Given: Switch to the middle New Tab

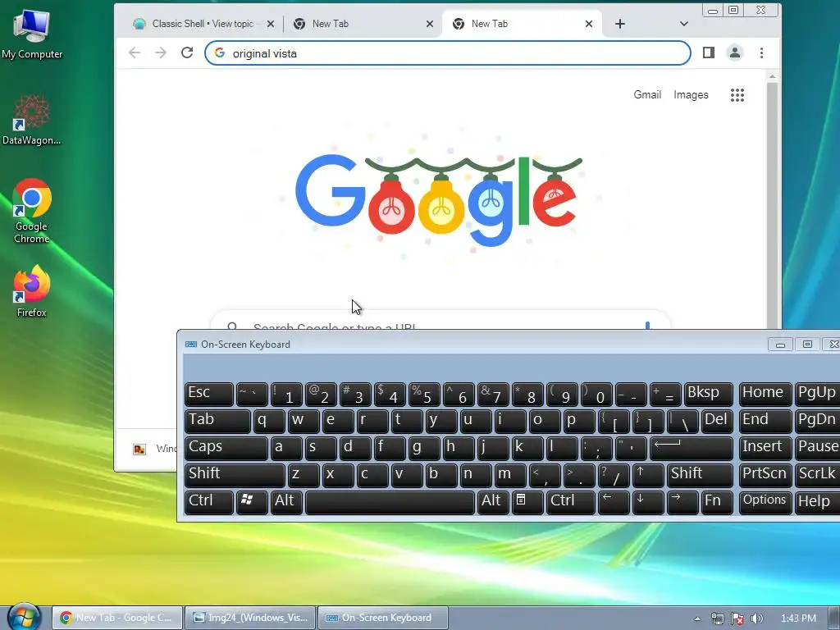Looking at the screenshot, I should [x=362, y=24].
